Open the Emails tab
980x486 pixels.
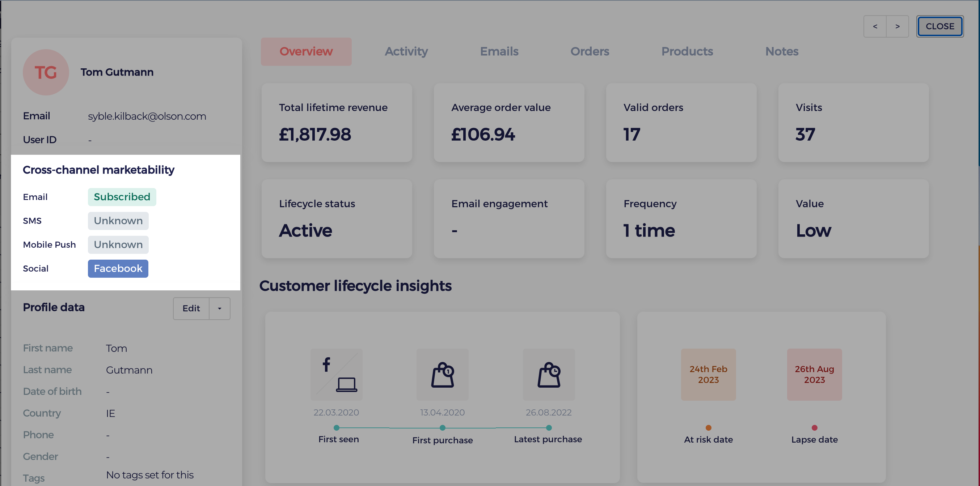pos(499,51)
